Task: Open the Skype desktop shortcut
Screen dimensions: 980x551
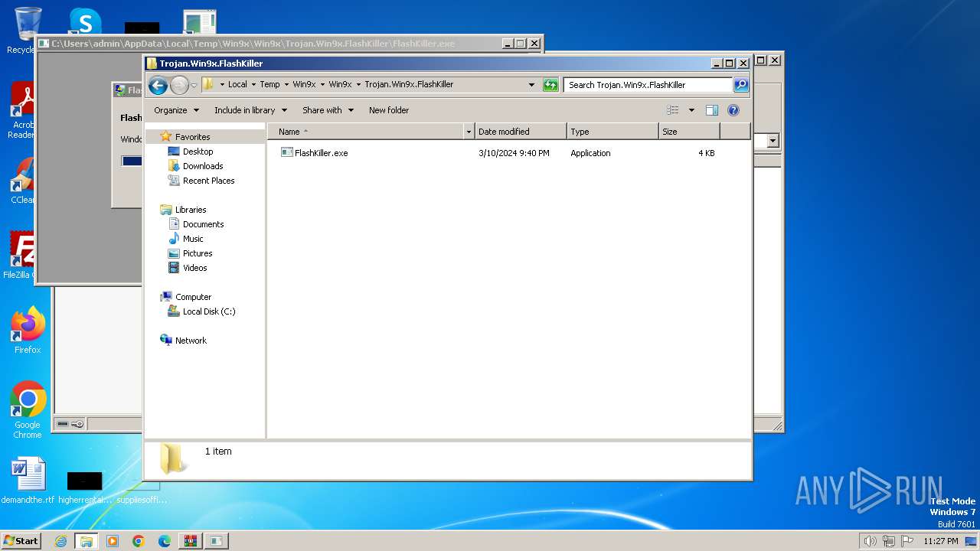Action: click(x=84, y=21)
